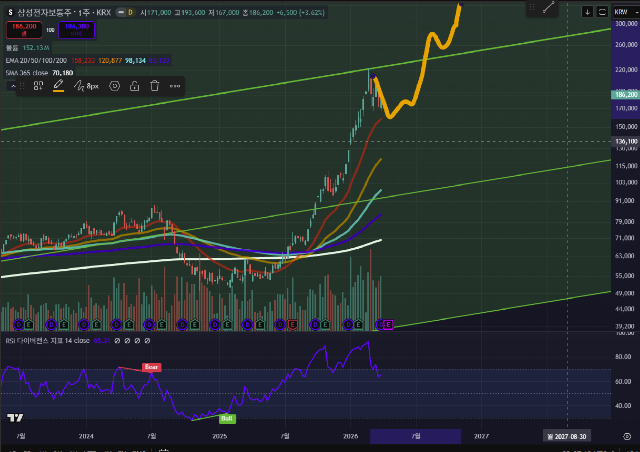This screenshot has width=640, height=452.
Task: Change the drawing line color via pencil icon
Action: [58, 86]
